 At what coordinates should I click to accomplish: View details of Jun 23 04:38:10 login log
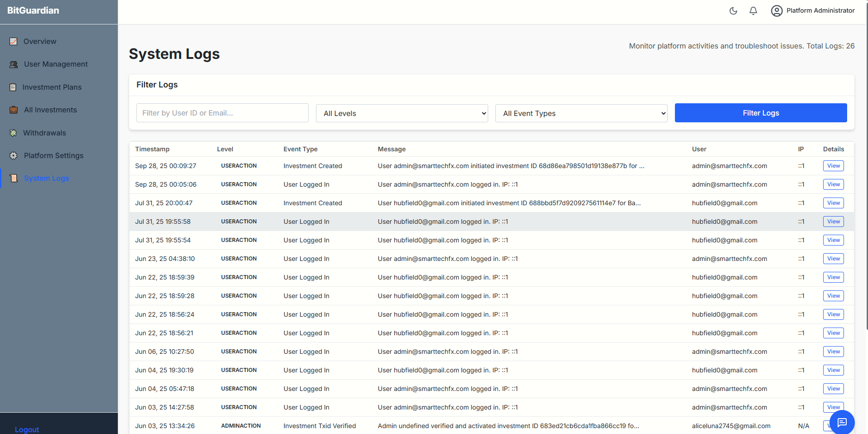833,259
